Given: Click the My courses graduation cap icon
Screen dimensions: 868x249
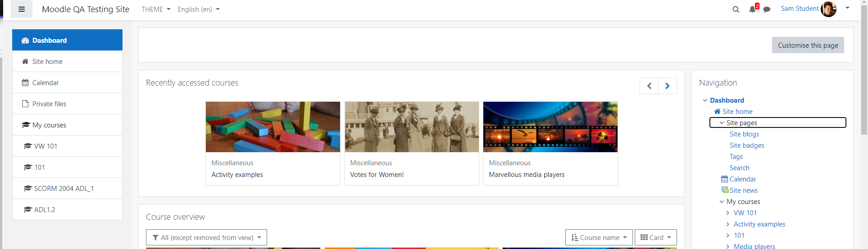Looking at the screenshot, I should tap(26, 125).
